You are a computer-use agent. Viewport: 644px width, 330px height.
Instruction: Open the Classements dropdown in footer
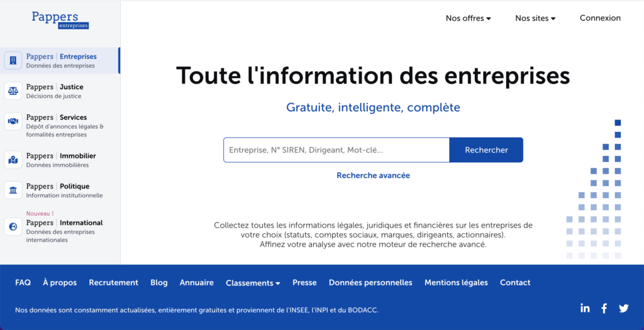tap(253, 283)
